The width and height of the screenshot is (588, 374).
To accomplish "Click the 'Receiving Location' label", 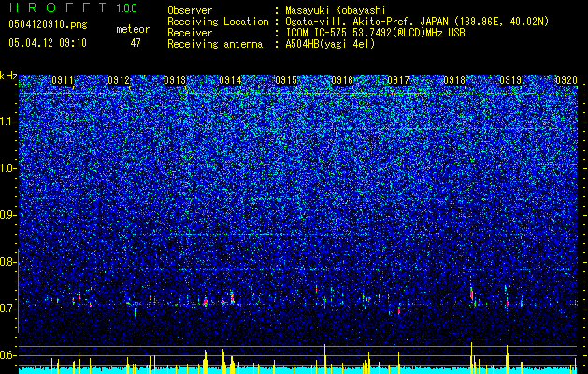I will (218, 22).
